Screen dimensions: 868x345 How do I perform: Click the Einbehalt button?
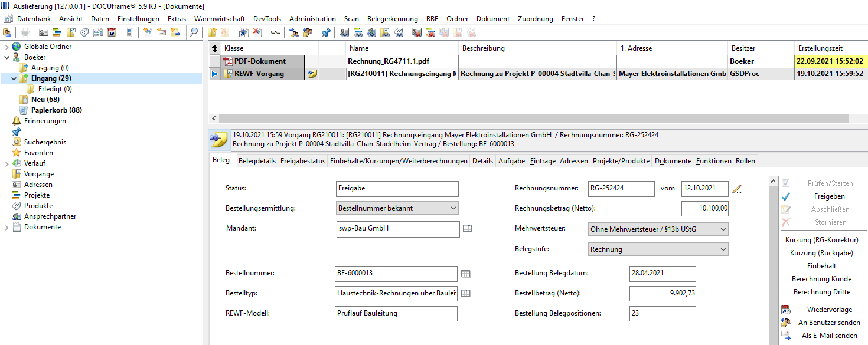[821, 266]
